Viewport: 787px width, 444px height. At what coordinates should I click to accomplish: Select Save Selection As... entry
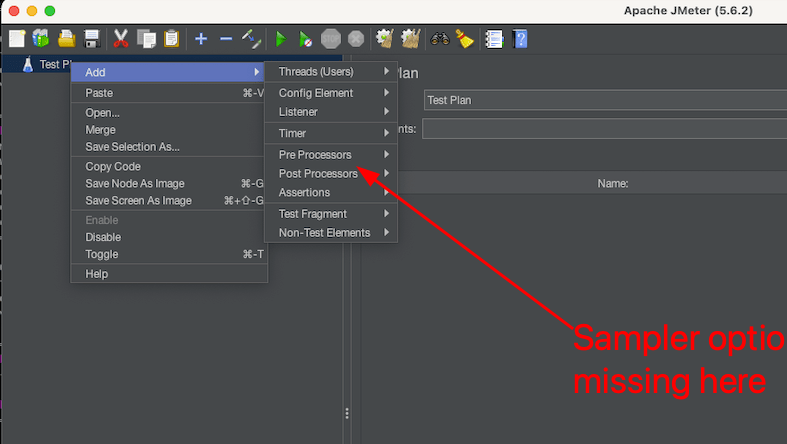coord(169,147)
